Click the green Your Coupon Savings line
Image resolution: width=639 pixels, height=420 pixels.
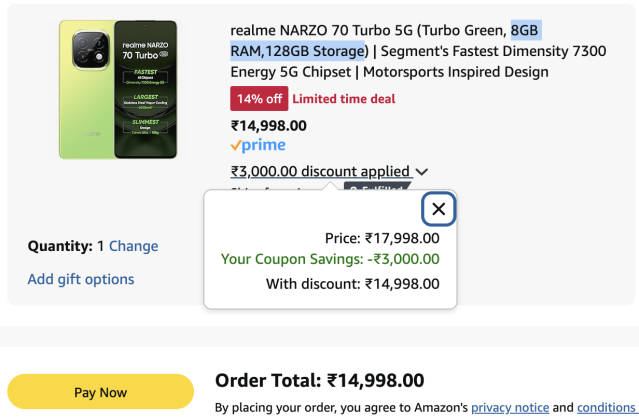pyautogui.click(x=330, y=260)
